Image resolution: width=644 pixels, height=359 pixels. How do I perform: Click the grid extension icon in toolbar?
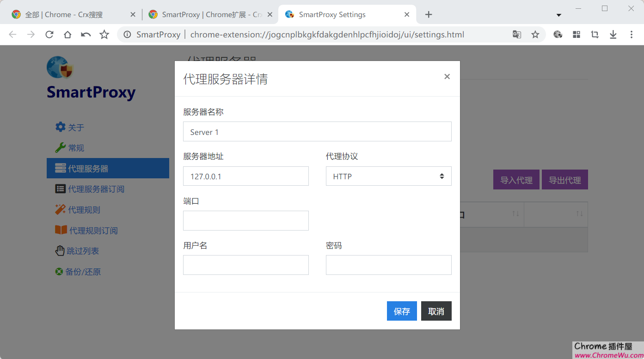[x=577, y=35]
